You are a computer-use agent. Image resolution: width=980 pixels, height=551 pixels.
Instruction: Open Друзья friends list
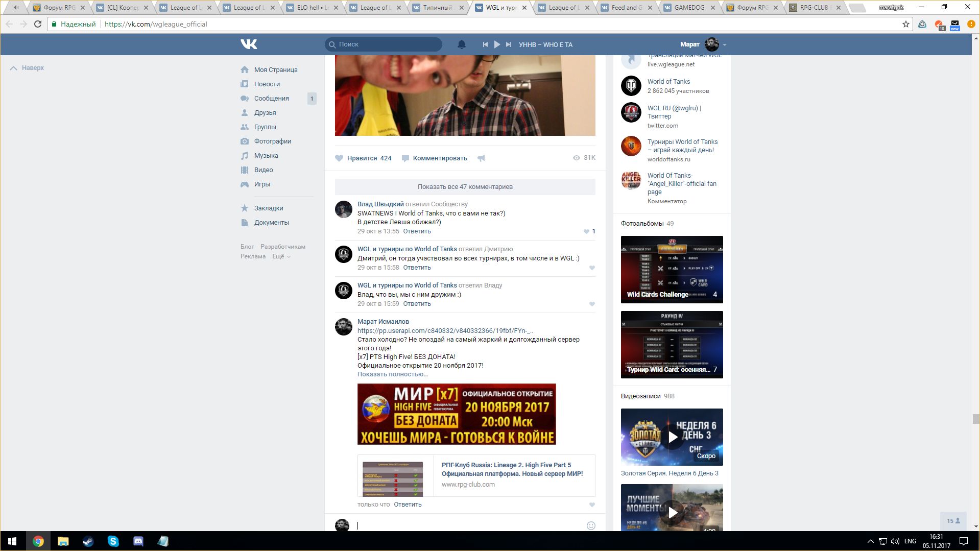pyautogui.click(x=265, y=113)
